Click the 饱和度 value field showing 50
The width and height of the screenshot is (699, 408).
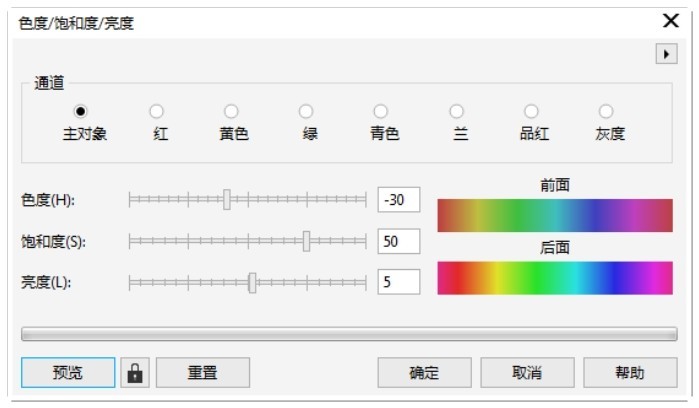coord(399,241)
